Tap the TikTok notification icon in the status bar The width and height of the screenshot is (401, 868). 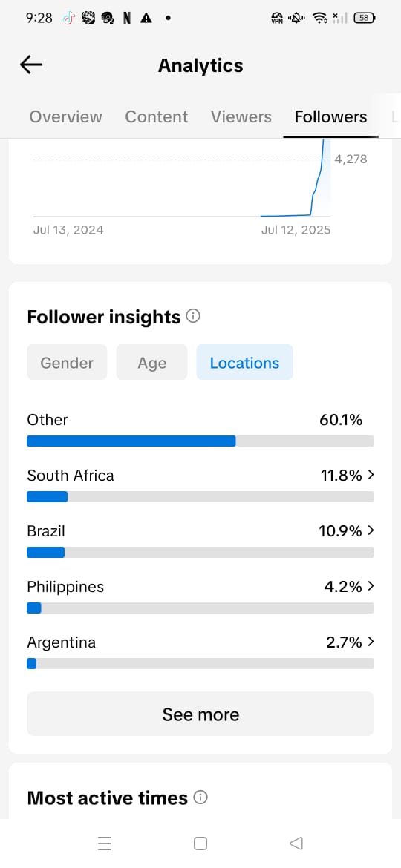coord(68,18)
